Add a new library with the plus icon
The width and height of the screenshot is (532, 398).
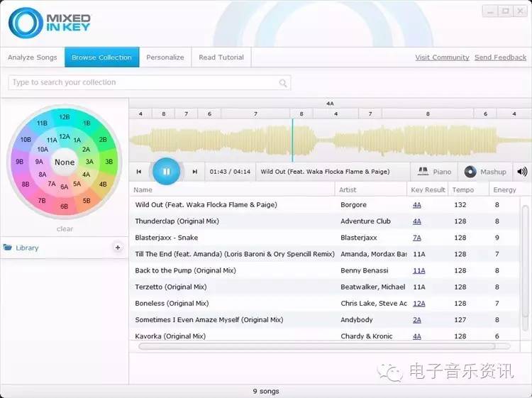pos(118,248)
